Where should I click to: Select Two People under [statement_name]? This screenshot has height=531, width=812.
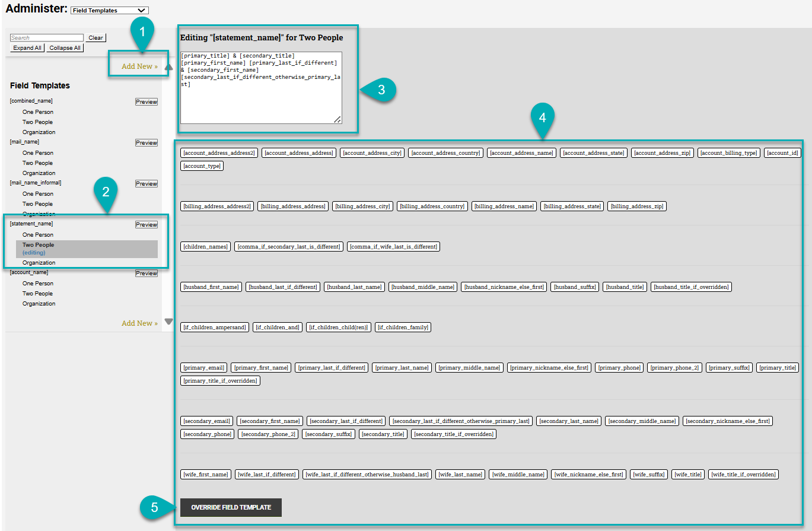click(37, 244)
